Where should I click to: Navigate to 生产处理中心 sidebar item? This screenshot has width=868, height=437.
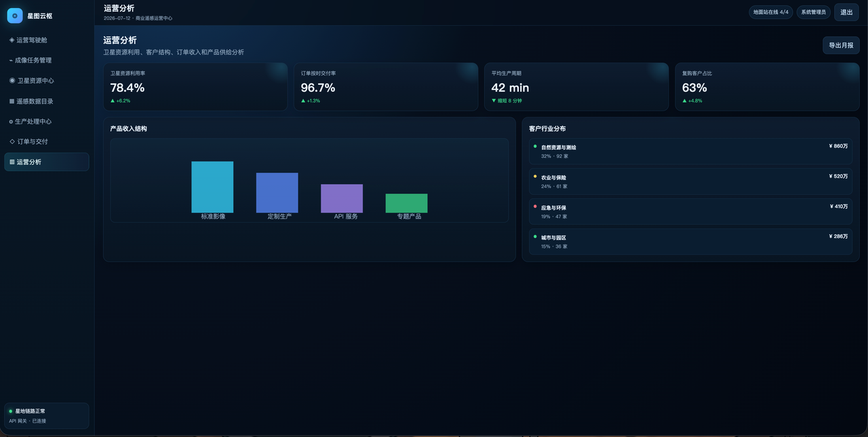pyautogui.click(x=47, y=121)
